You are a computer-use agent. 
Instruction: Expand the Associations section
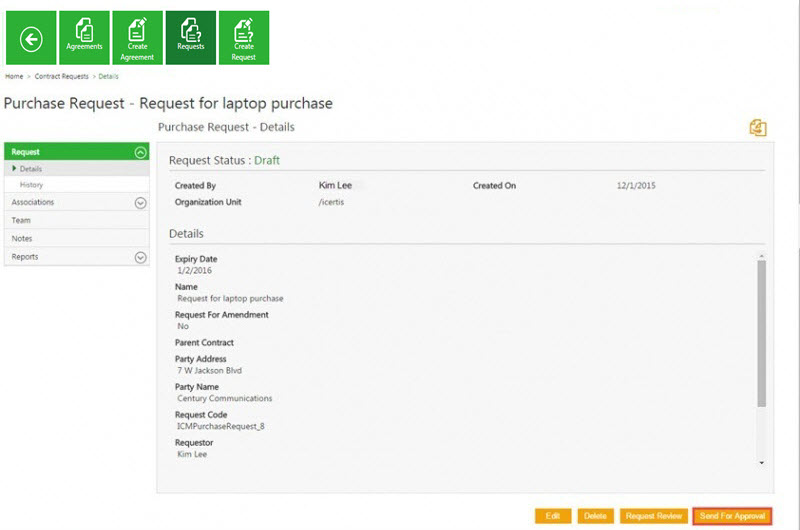pyautogui.click(x=140, y=203)
